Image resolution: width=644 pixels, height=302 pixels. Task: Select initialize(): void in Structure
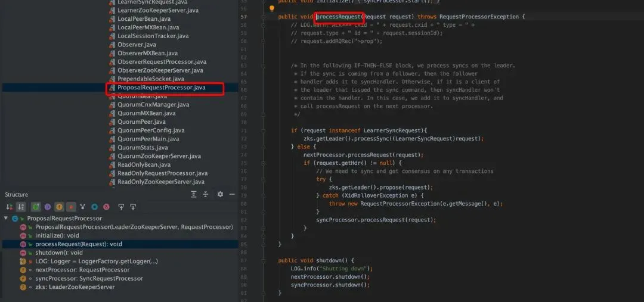coord(57,235)
